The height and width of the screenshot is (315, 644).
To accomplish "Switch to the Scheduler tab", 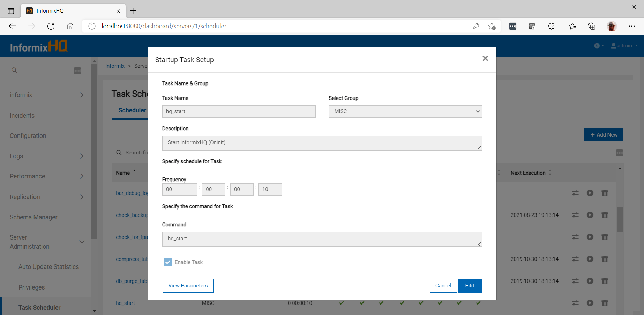I will pos(132,110).
